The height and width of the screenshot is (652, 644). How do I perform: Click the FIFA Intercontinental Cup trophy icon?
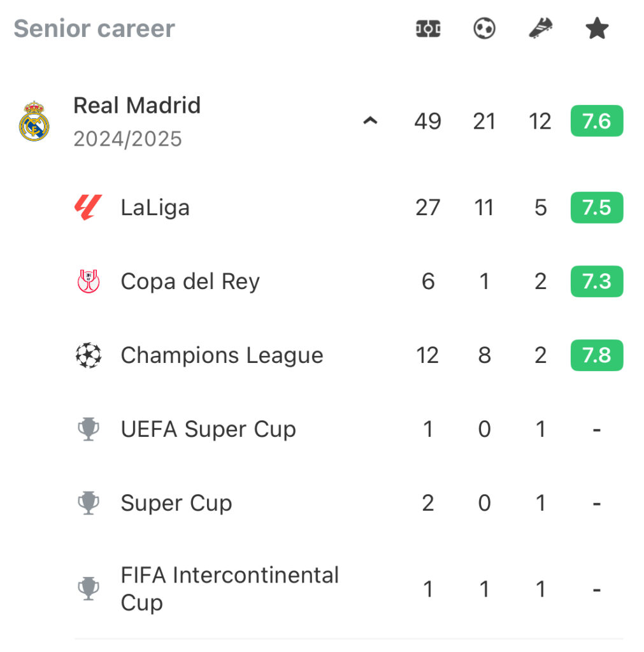[88, 589]
